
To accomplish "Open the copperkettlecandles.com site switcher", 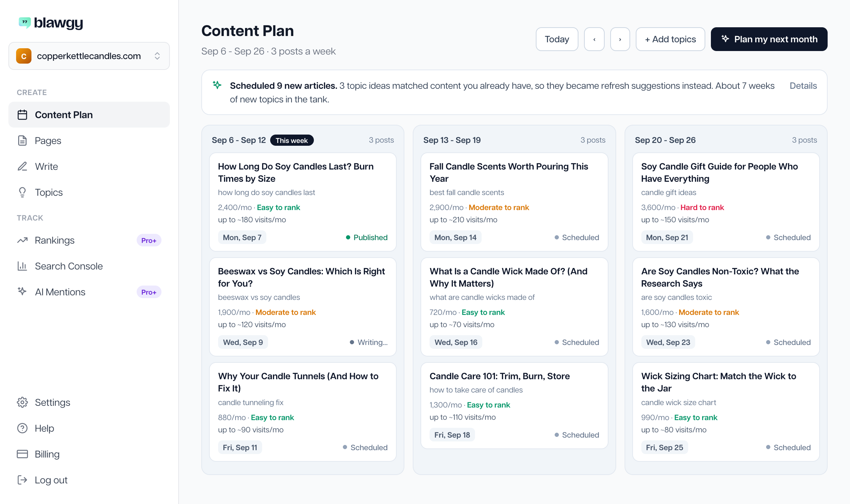I will tap(89, 56).
